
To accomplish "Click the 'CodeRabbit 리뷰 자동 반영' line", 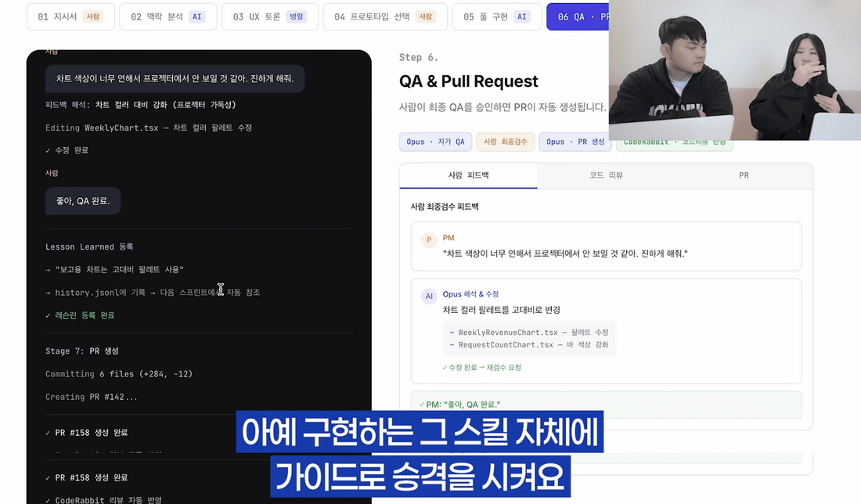I will click(x=104, y=499).
